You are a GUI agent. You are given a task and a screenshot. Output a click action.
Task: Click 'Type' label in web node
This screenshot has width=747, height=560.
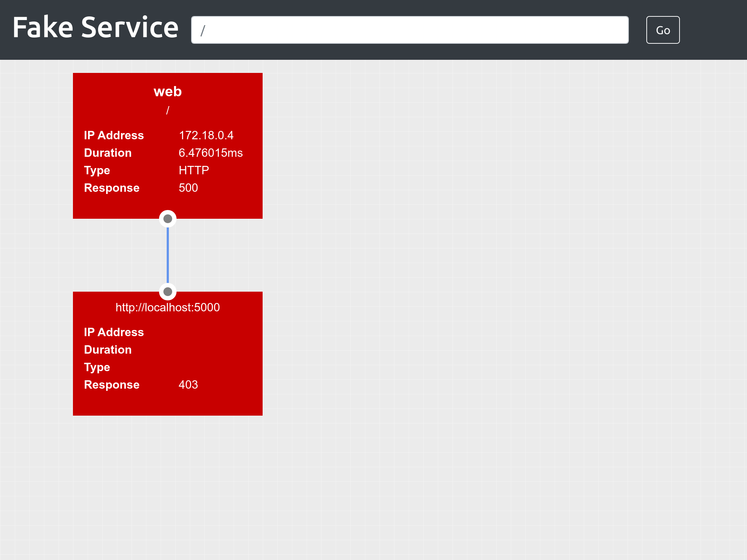pyautogui.click(x=97, y=170)
